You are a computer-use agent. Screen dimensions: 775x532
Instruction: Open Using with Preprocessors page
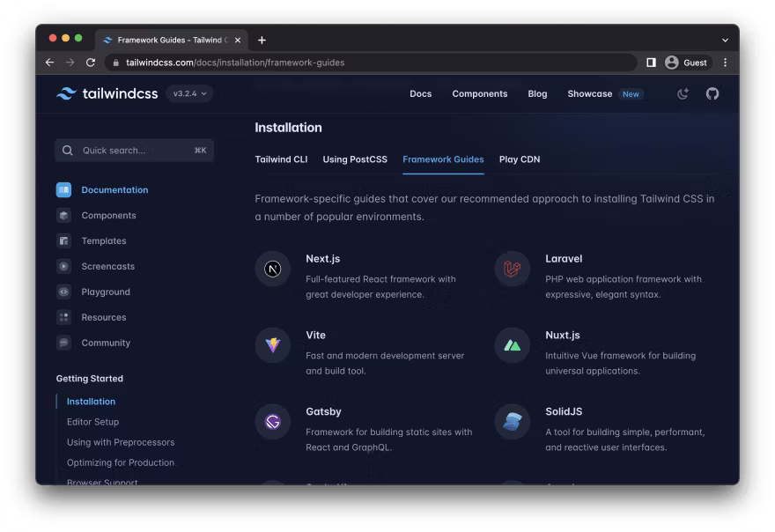click(121, 442)
